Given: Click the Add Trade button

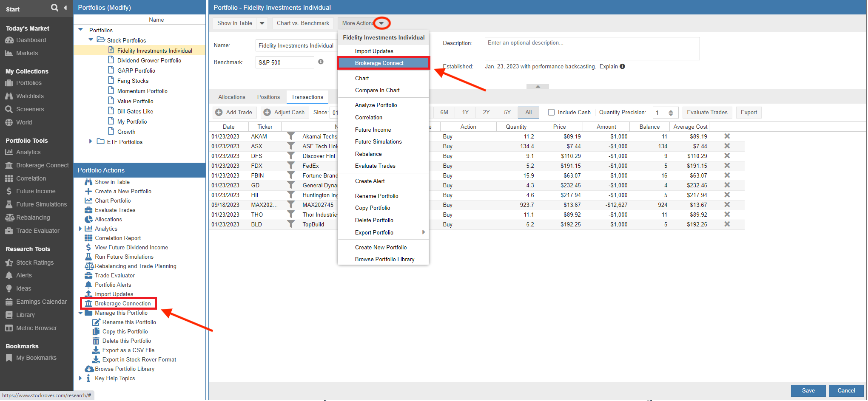Looking at the screenshot, I should 234,112.
